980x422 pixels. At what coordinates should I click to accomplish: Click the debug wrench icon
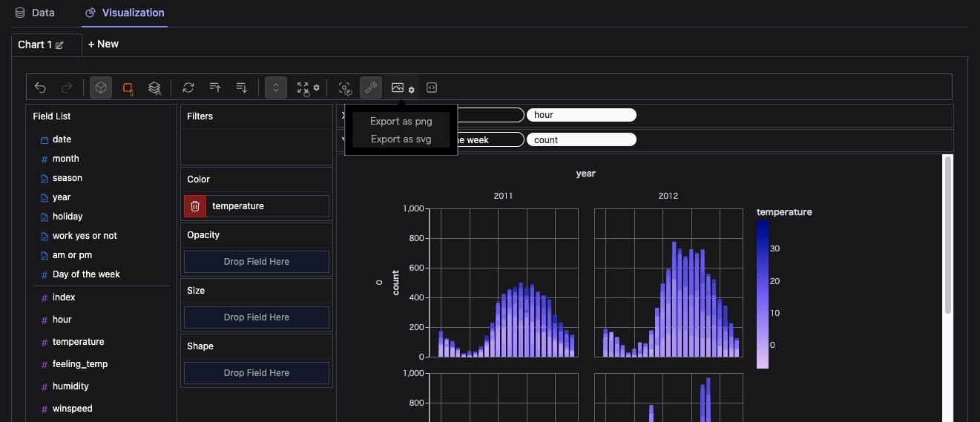(371, 88)
